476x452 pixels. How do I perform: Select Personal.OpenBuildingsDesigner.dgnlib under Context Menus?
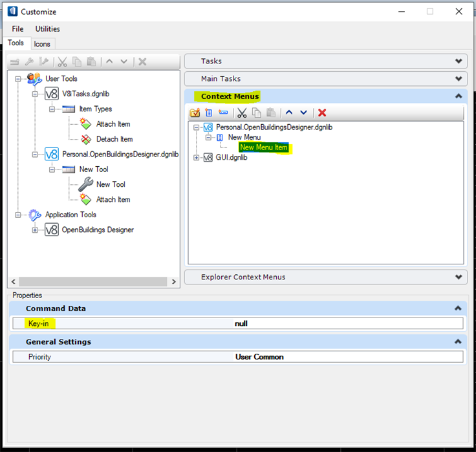274,127
